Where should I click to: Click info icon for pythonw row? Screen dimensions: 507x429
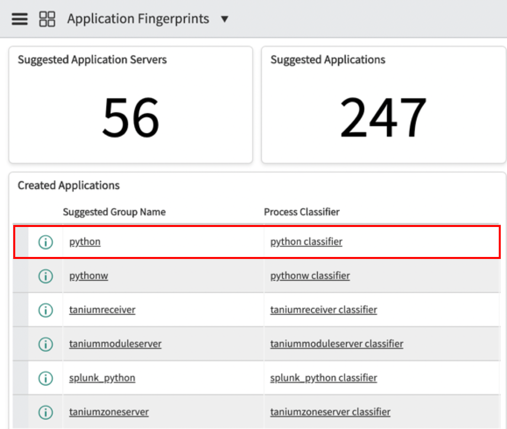click(x=46, y=276)
